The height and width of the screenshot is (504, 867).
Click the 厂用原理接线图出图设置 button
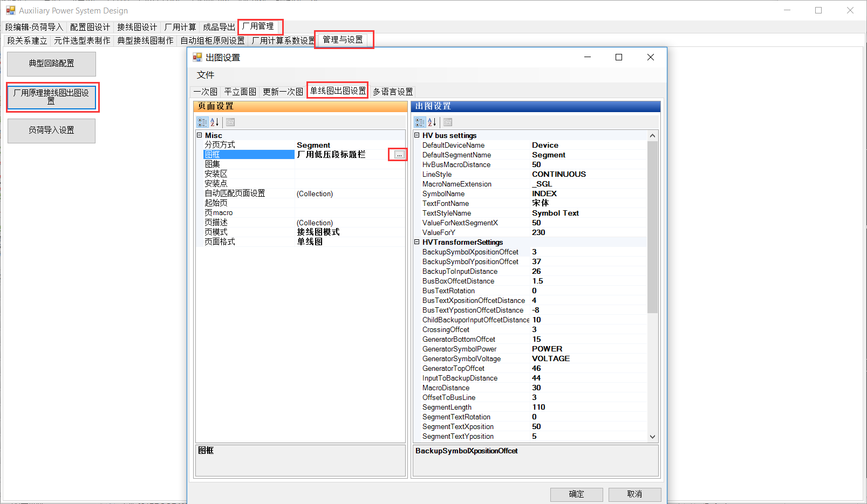click(52, 97)
